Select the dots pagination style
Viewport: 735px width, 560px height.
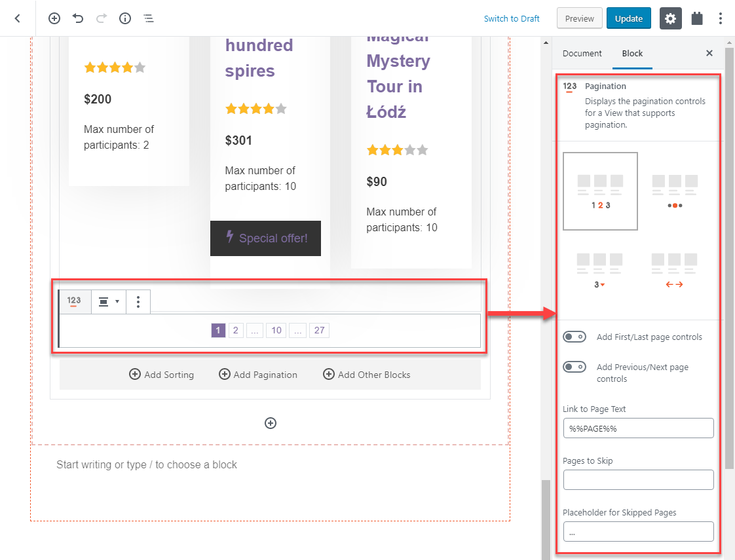tap(675, 191)
